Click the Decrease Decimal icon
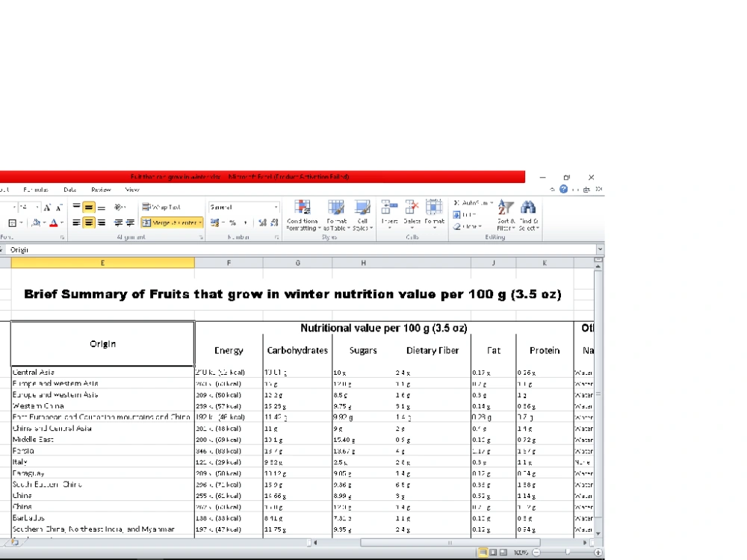747x560 pixels. 274,223
